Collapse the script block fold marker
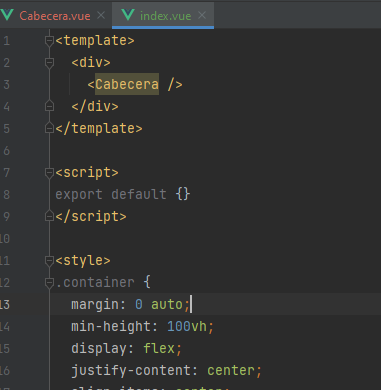This screenshot has height=390, width=381. (x=49, y=173)
